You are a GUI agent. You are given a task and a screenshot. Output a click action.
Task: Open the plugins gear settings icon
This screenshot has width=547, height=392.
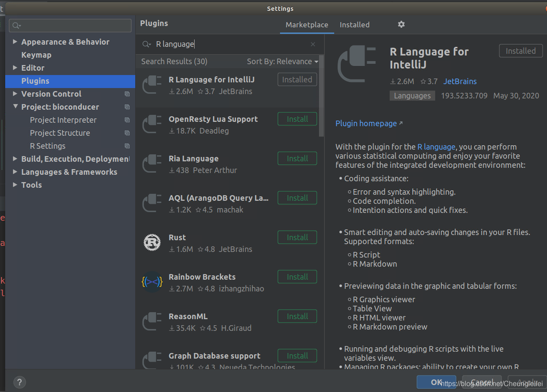tap(401, 24)
